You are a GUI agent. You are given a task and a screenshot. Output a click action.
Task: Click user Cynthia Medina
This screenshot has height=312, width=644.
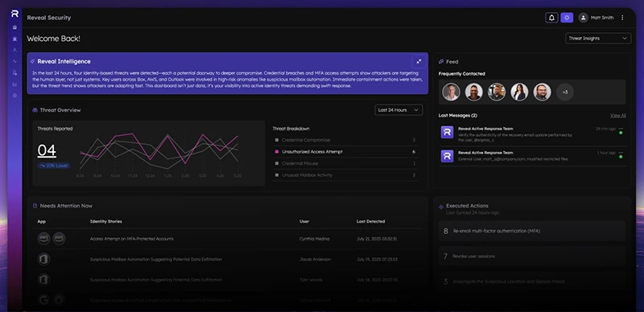314,239
